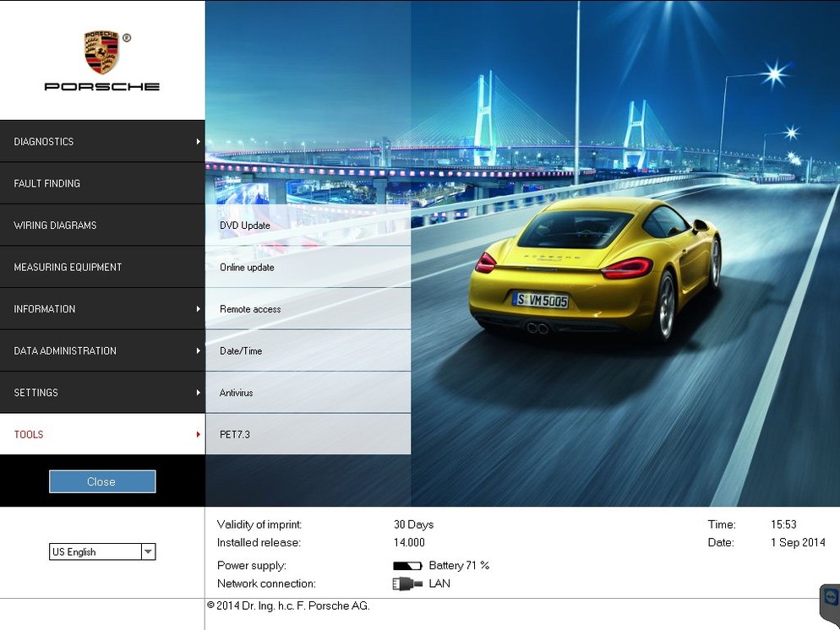Image resolution: width=840 pixels, height=630 pixels.
Task: Launch the Antivirus tool
Action: pyautogui.click(x=308, y=393)
